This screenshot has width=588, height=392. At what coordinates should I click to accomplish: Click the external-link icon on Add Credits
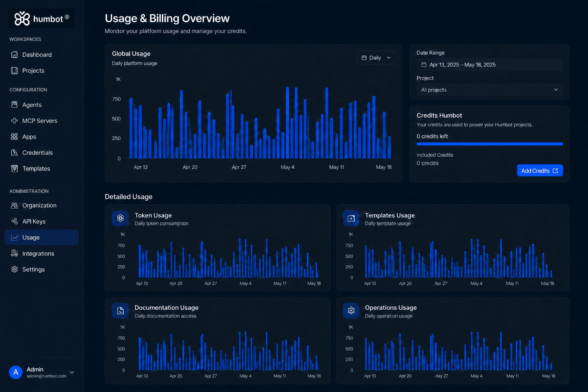[x=555, y=171]
